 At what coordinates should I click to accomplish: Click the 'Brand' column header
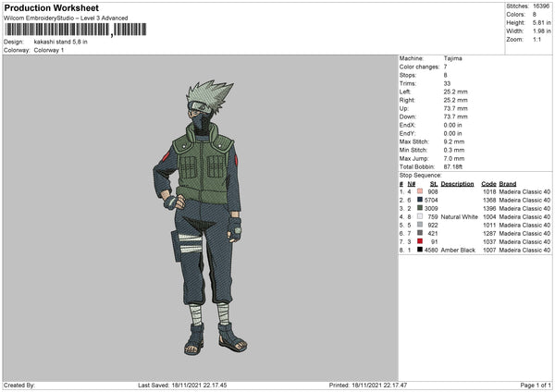(x=508, y=184)
